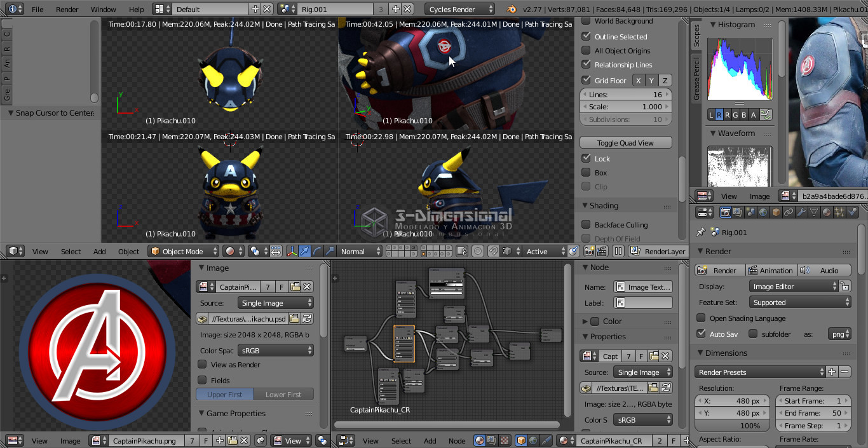Image resolution: width=868 pixels, height=448 pixels.
Task: Open the File menu
Action: [37, 10]
